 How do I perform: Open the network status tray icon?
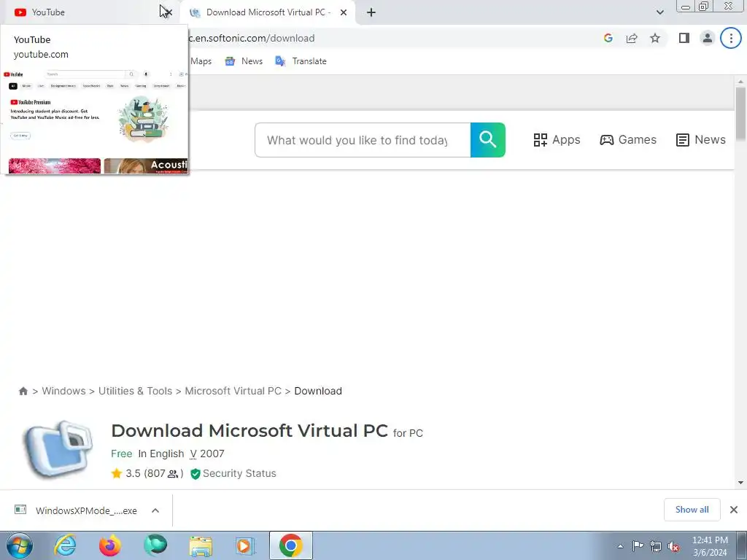point(656,546)
